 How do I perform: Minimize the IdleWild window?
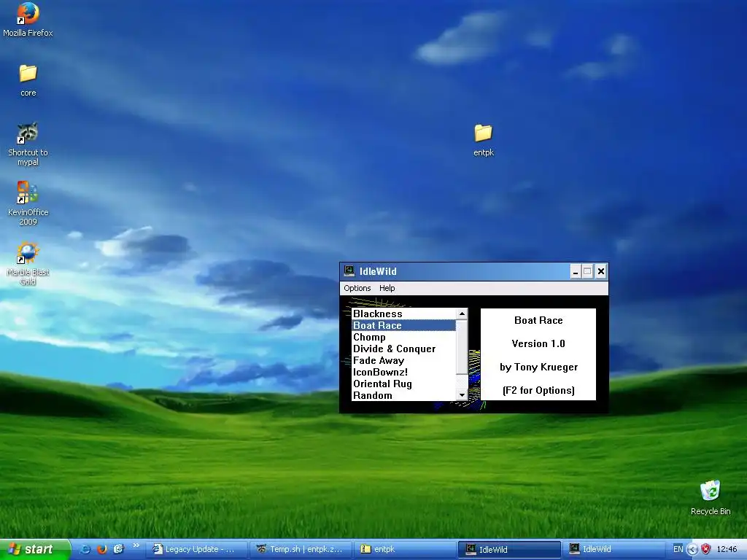pos(576,271)
